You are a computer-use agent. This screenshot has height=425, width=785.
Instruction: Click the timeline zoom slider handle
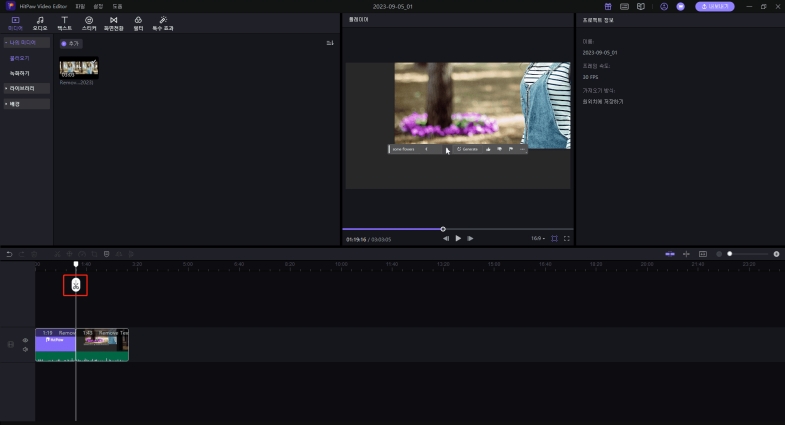730,254
